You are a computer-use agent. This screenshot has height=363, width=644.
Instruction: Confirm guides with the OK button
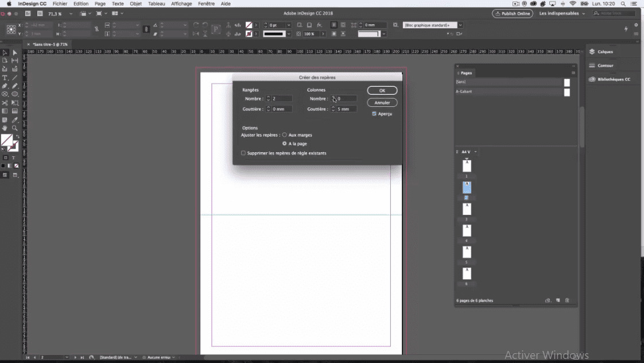coord(382,90)
